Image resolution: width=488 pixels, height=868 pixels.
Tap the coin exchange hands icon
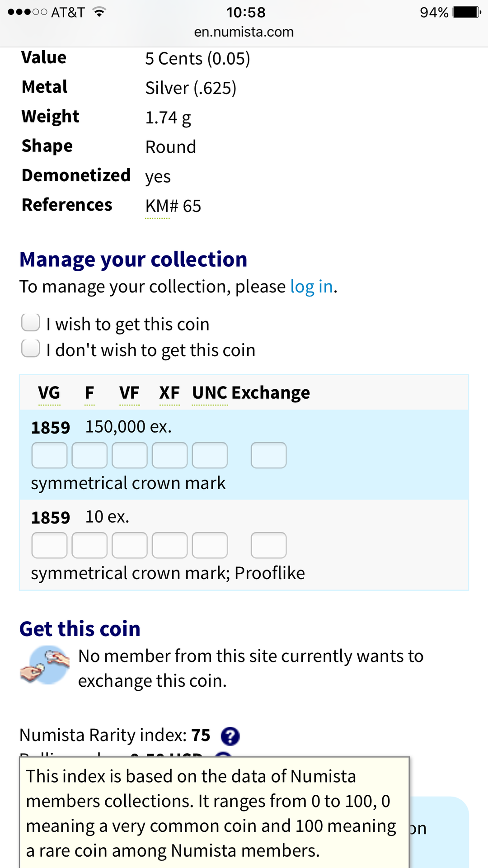(45, 665)
